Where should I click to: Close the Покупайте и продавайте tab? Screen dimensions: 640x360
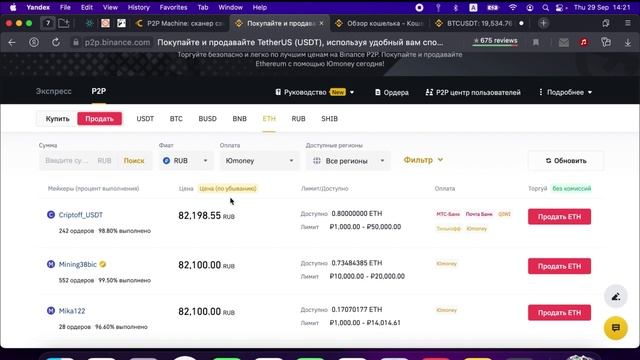tap(321, 23)
